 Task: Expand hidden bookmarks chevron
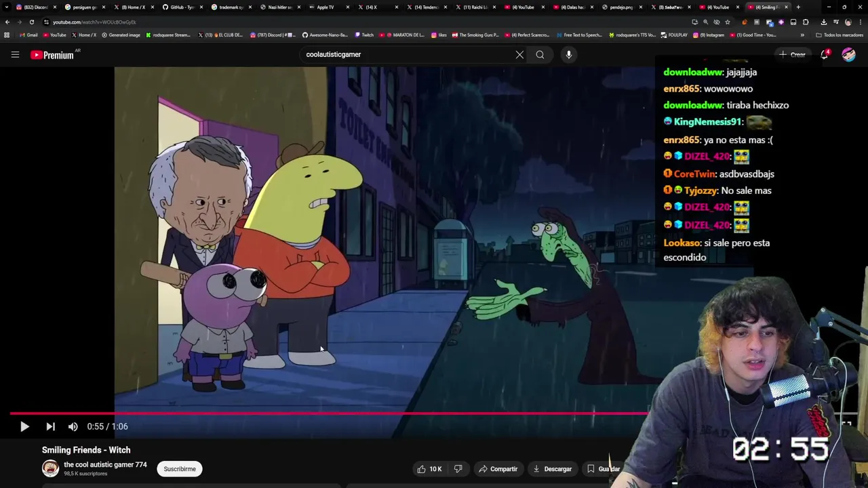[x=802, y=35]
